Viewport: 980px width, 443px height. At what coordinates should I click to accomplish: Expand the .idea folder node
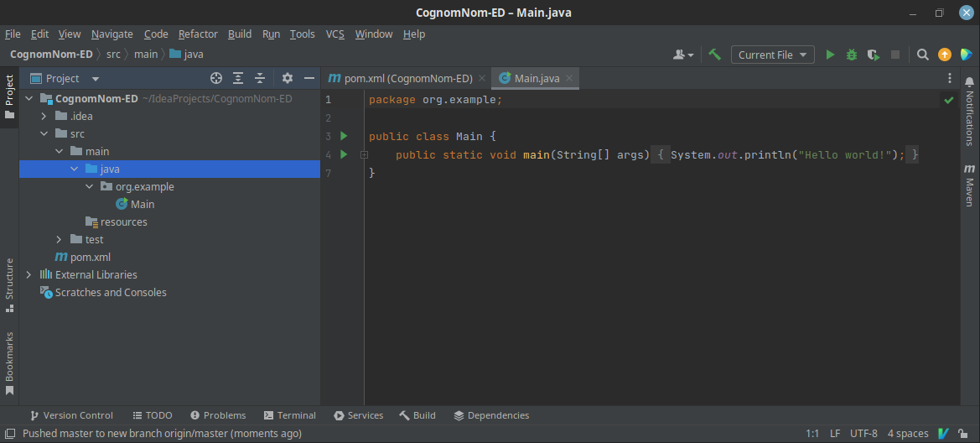click(44, 117)
